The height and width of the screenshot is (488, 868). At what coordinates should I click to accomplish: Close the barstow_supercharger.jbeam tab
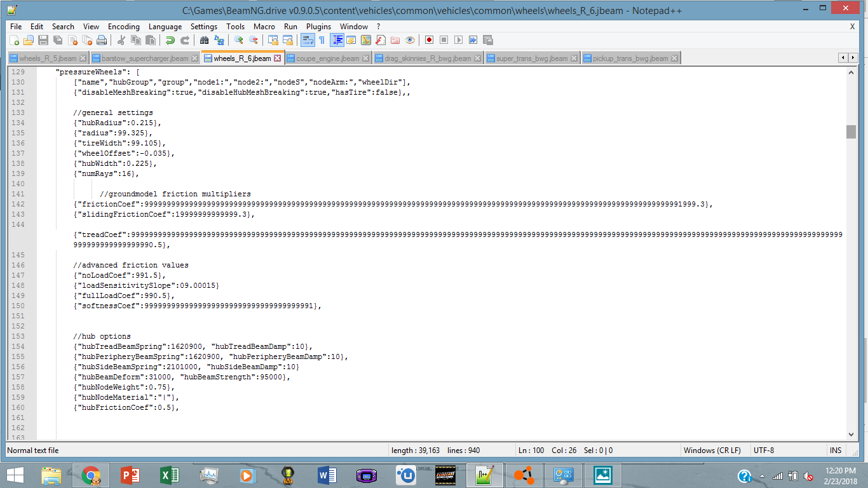tap(194, 58)
